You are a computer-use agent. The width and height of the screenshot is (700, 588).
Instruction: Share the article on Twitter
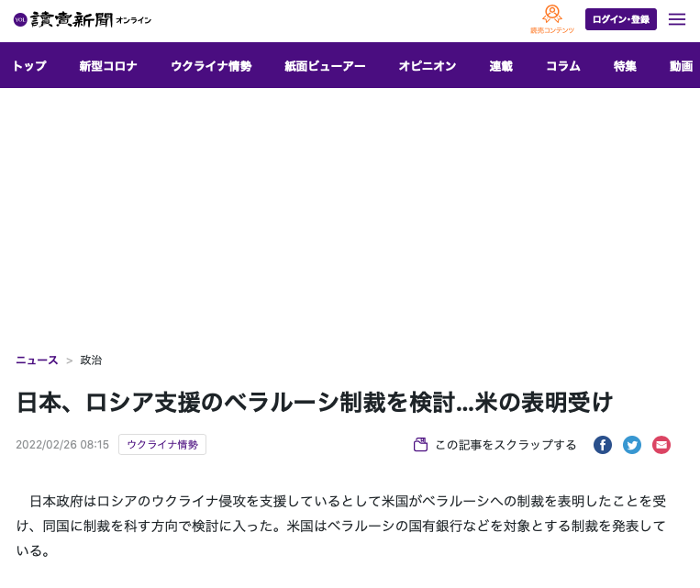coord(632,445)
